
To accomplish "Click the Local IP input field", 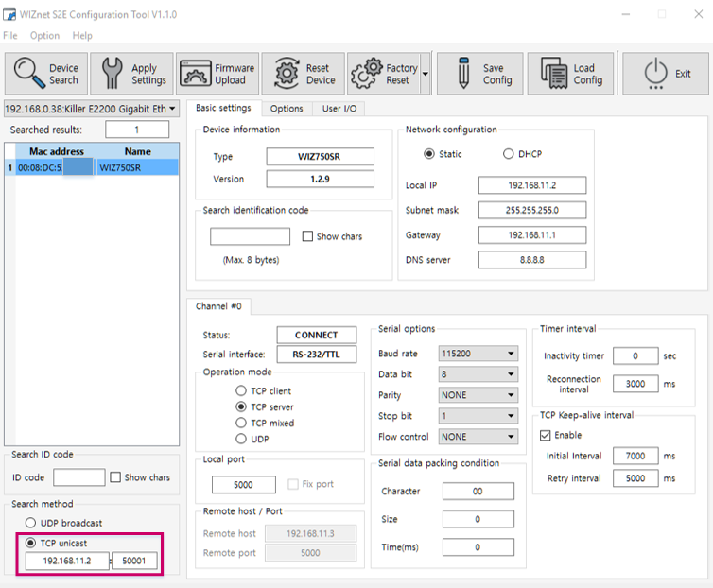I will click(532, 185).
